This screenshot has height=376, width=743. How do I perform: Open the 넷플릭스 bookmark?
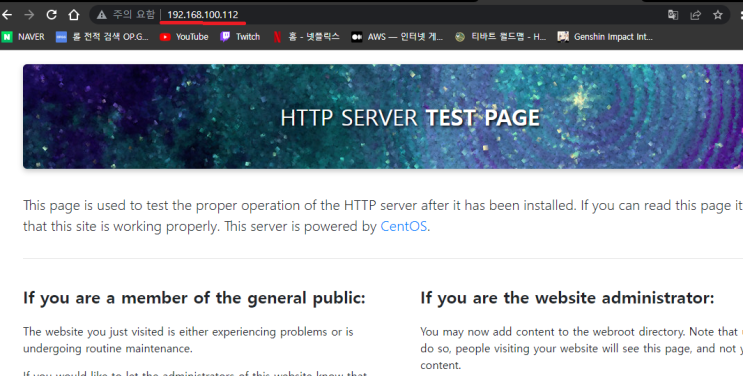pos(306,37)
